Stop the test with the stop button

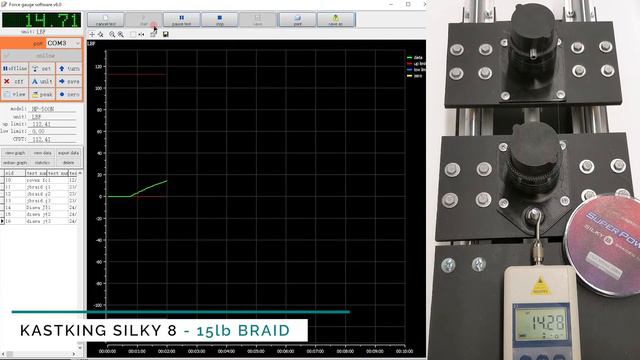pyautogui.click(x=220, y=20)
